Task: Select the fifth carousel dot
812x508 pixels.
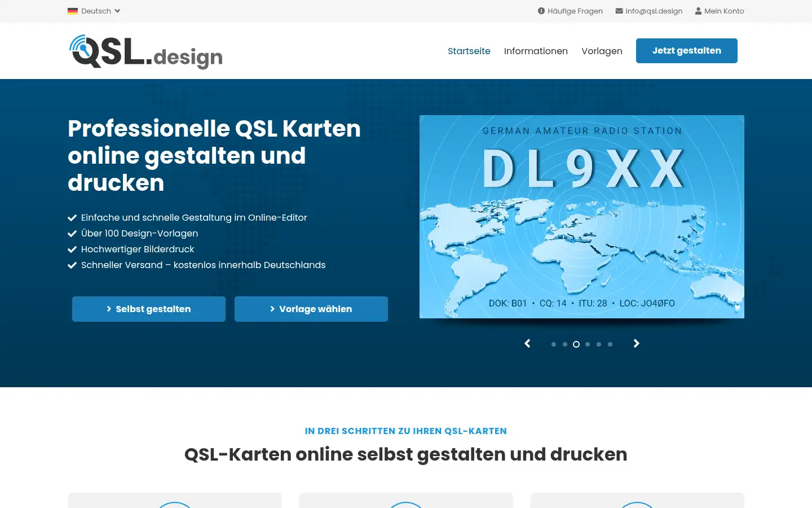Action: click(599, 344)
